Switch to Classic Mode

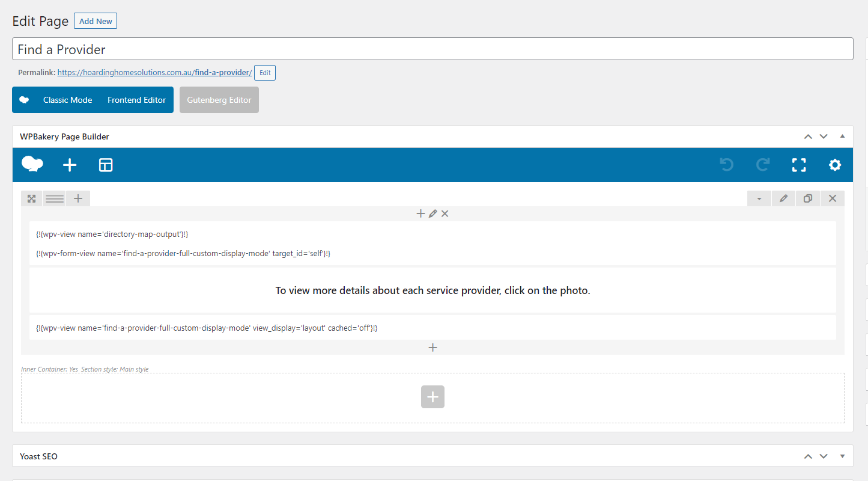click(67, 100)
